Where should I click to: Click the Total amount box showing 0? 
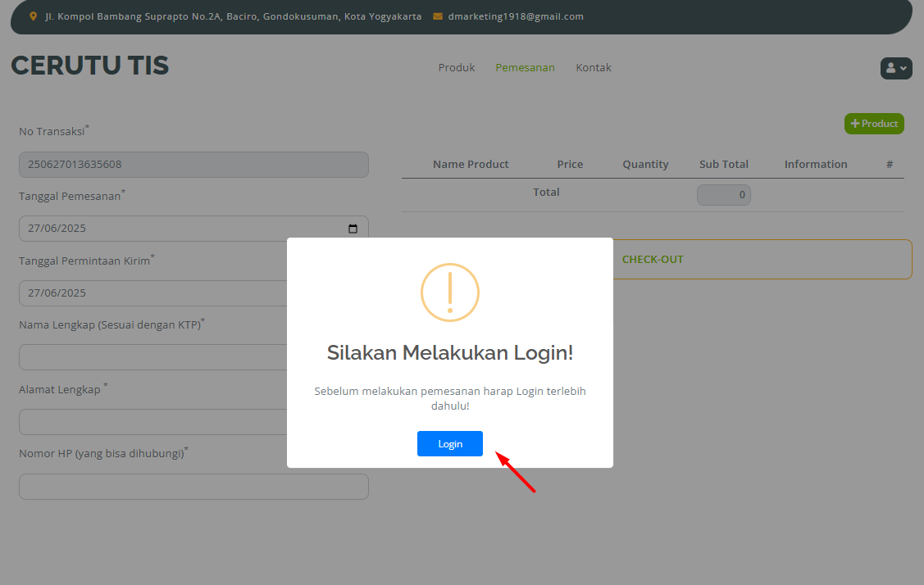point(723,195)
